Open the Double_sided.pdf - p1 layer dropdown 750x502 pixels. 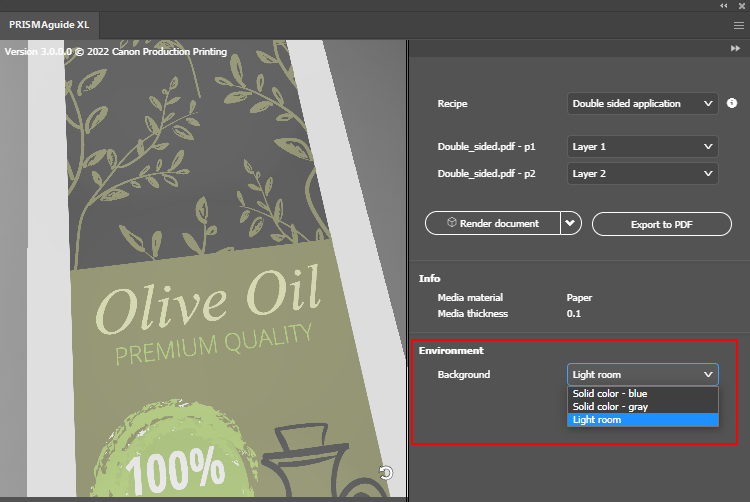(x=642, y=147)
